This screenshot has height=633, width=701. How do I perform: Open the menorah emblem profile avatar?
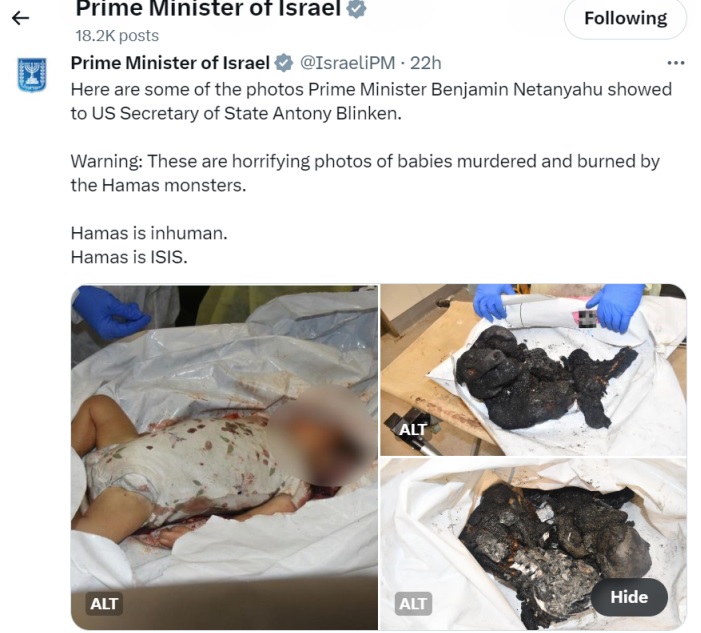pyautogui.click(x=32, y=75)
